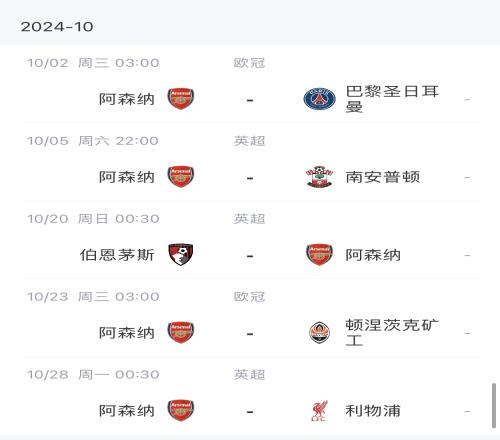Screen dimensions: 500x440
Task: Click Liverpool club crest
Action: [x=319, y=411]
